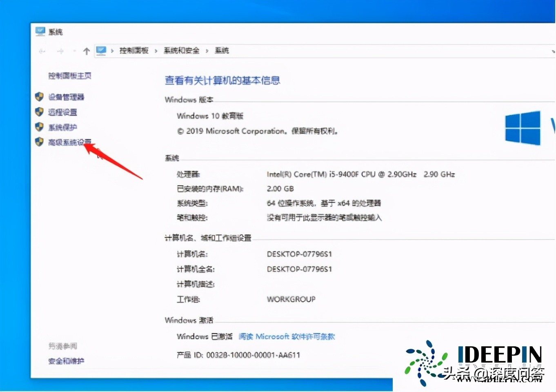Image resolution: width=556 pixels, height=392 pixels.
Task: Expand chevron after 系统和安全 breadcrumb
Action: point(207,51)
